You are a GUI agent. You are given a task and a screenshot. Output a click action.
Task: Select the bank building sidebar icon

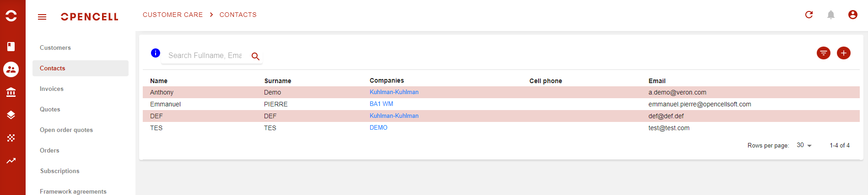(x=11, y=92)
